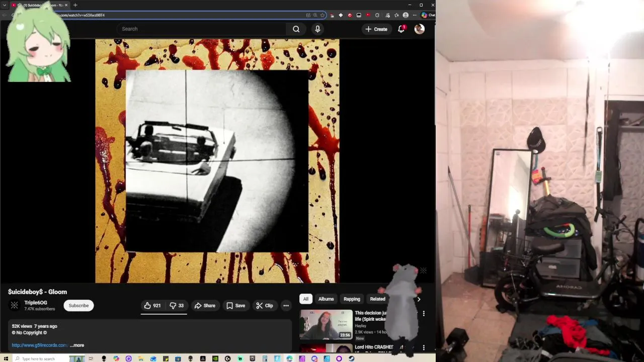
Task: Activate voice search microphone icon
Action: [317, 29]
